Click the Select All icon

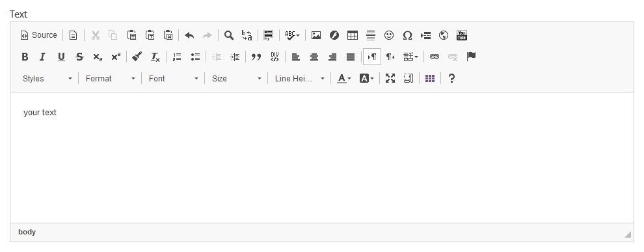[x=268, y=35]
